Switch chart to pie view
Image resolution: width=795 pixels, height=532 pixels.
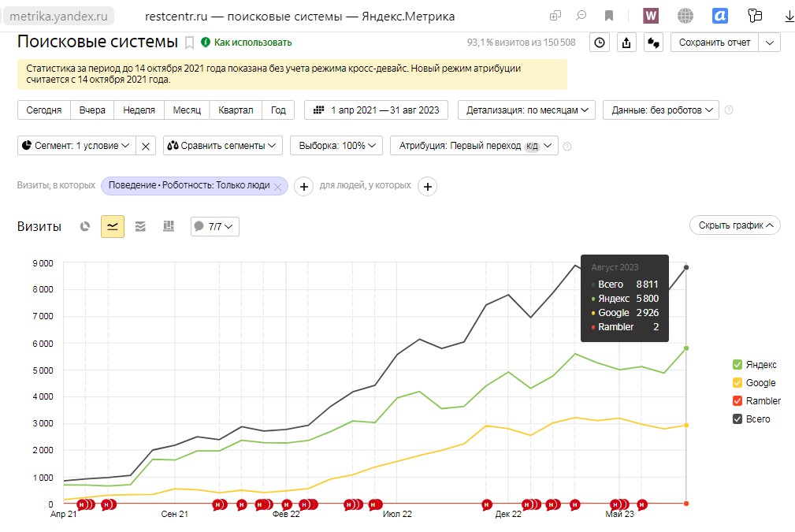pos(85,226)
